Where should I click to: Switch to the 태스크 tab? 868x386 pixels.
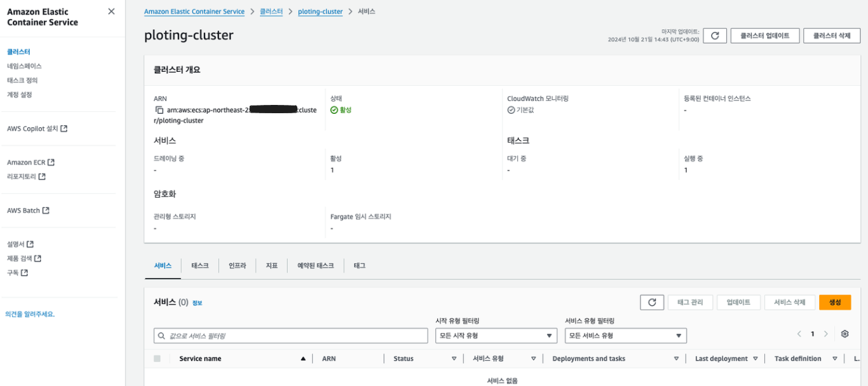pos(200,266)
